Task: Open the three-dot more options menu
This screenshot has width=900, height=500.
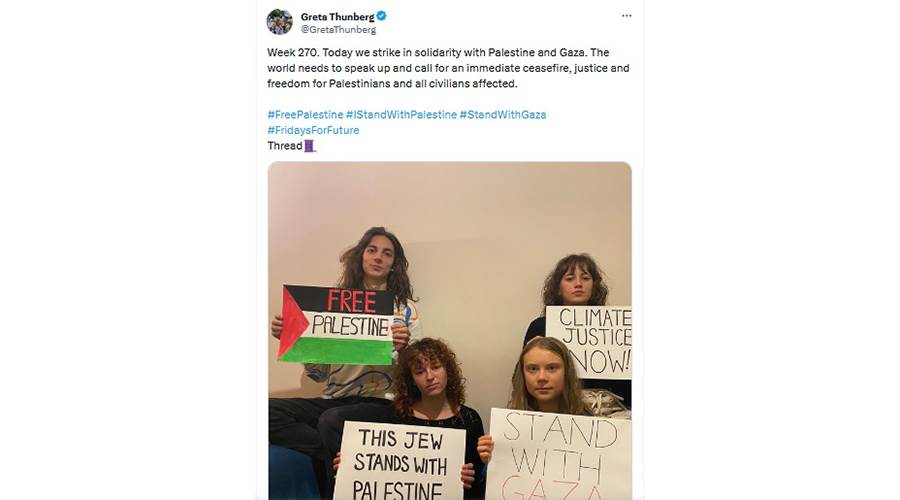Action: click(626, 16)
